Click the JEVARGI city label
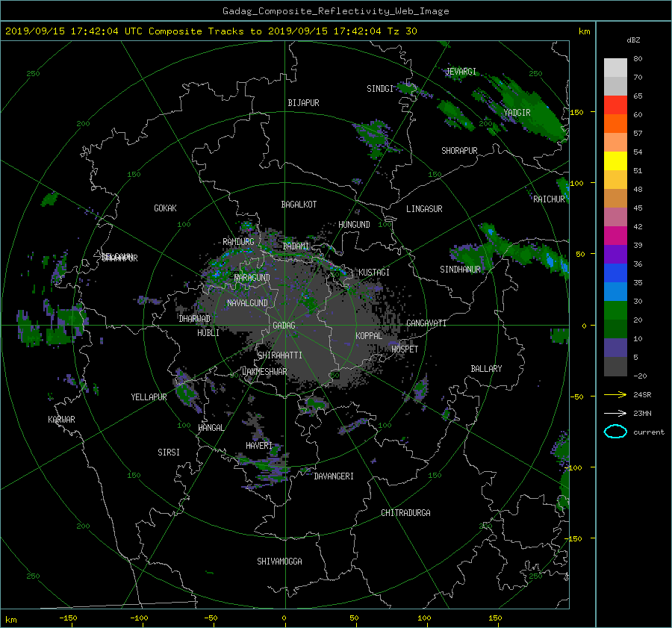 pos(461,72)
